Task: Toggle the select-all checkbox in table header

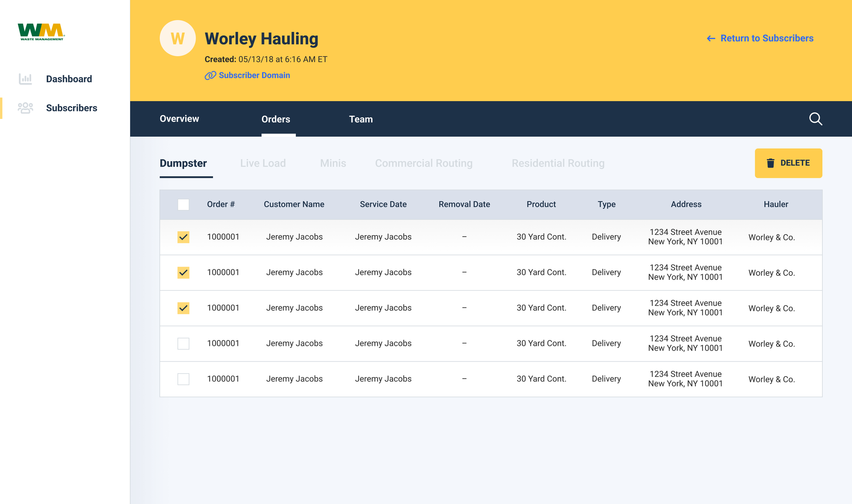Action: click(x=183, y=204)
